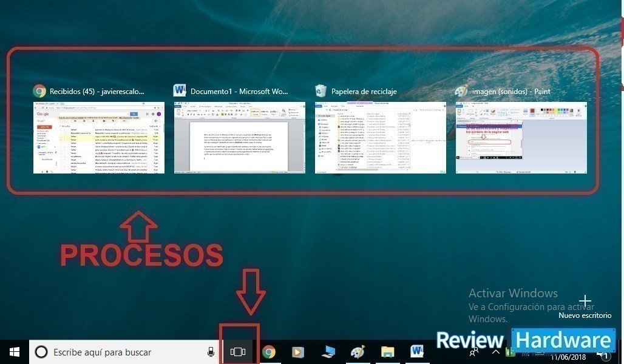Click the title "Documento1 - Microsoft Wo..."
Viewport: 624px width, 364px height.
(239, 92)
